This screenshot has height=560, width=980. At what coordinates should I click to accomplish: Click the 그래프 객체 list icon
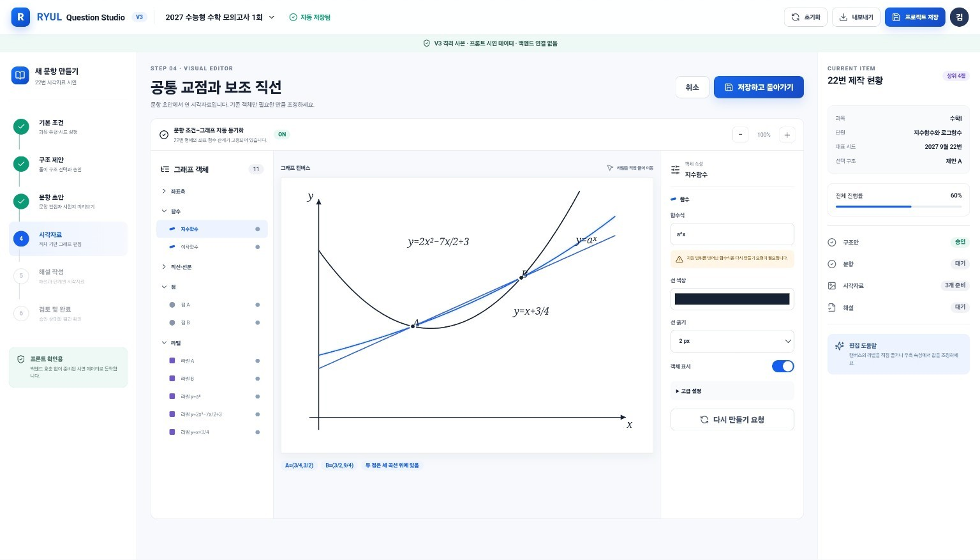tap(165, 169)
